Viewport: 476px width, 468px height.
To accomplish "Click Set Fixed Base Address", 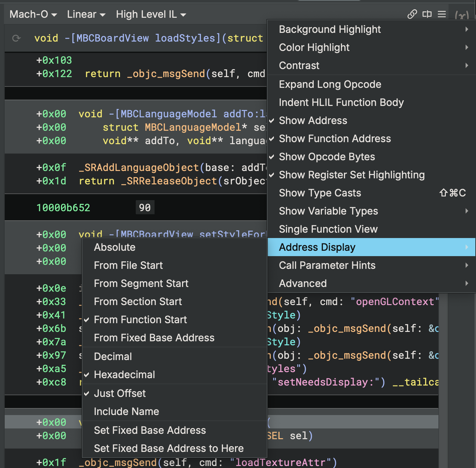I will click(x=175, y=430).
